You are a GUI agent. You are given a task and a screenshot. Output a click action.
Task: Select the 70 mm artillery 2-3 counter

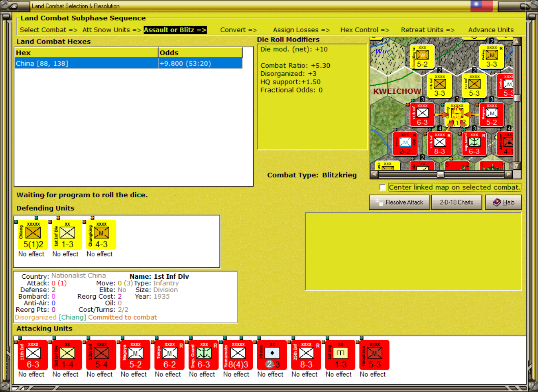coord(272,355)
